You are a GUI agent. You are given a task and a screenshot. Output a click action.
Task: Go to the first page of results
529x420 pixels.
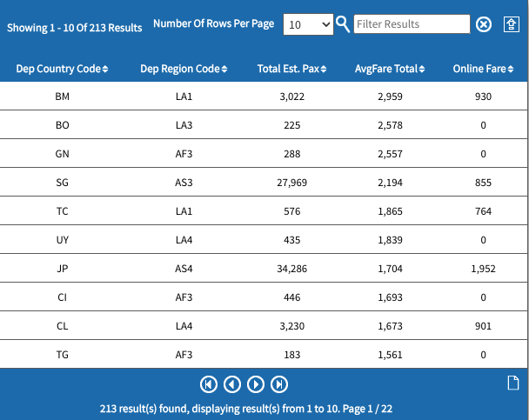click(209, 383)
